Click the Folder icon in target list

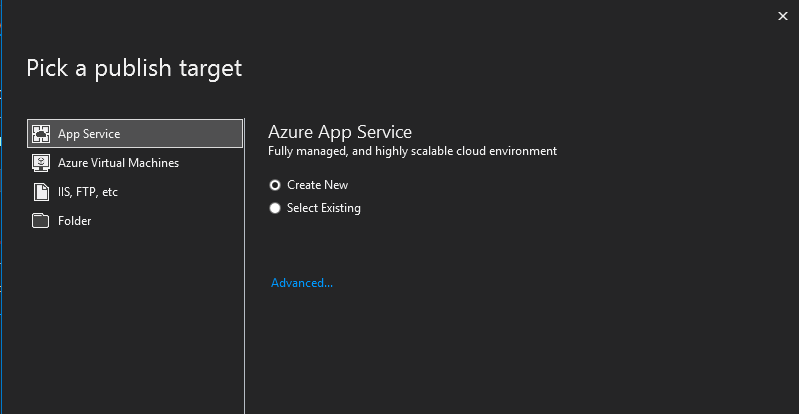(41, 221)
